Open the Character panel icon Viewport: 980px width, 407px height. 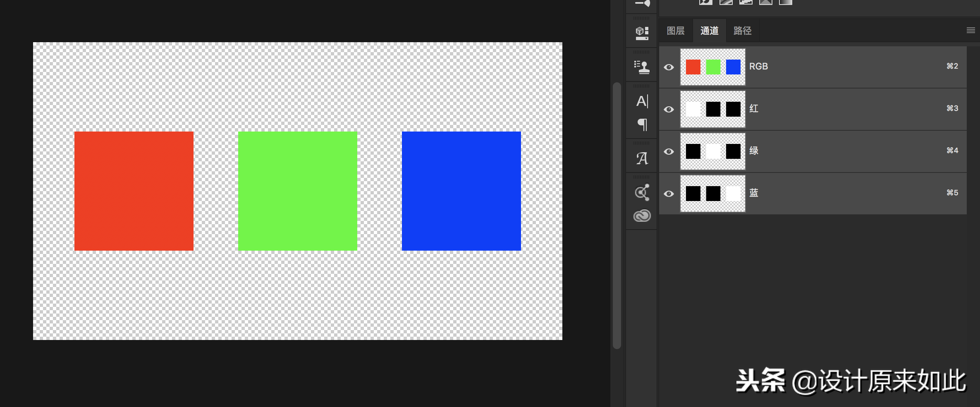pyautogui.click(x=642, y=101)
